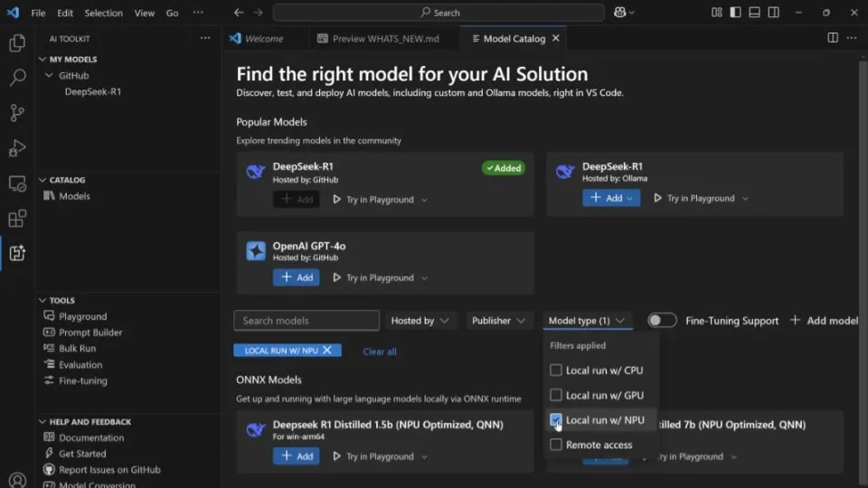Click the Add model button

825,320
